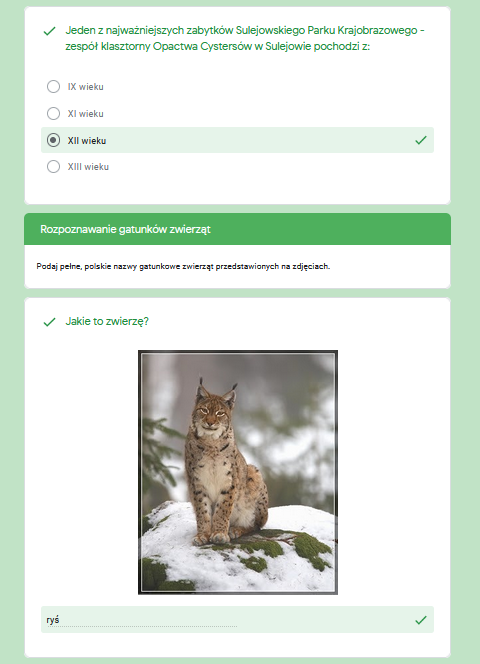Click the lynx's face in the photo

(x=211, y=413)
